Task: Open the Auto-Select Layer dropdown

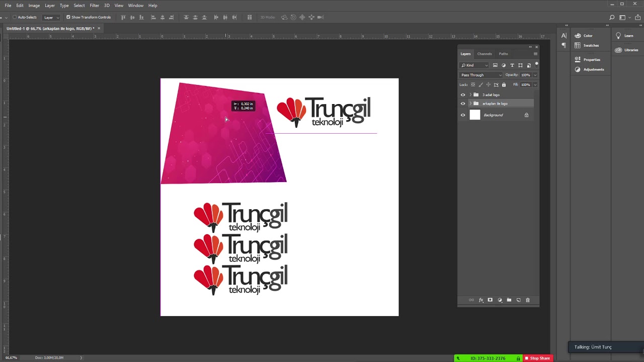Action: pyautogui.click(x=51, y=17)
